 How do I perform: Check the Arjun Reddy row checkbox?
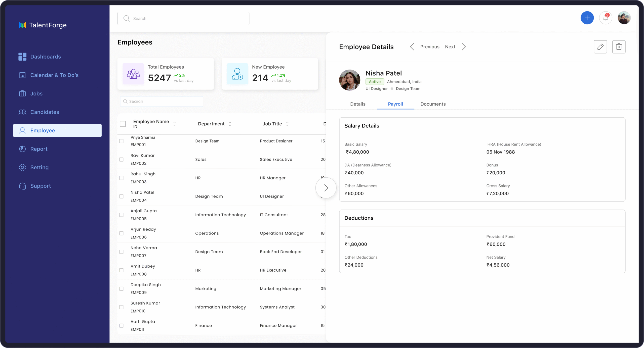point(122,233)
